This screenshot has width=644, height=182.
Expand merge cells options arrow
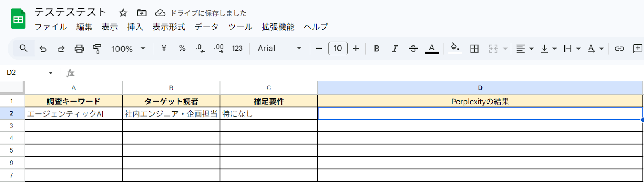coord(505,49)
